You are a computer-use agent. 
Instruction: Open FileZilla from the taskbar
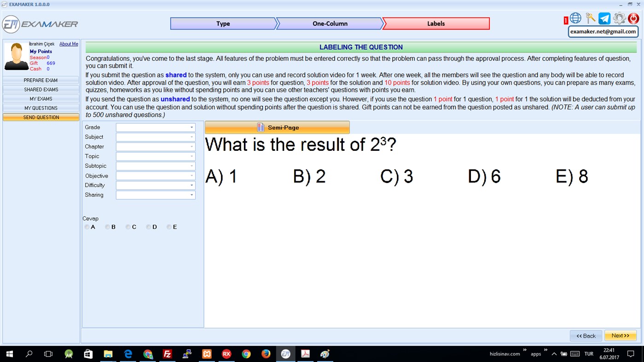pos(167,354)
